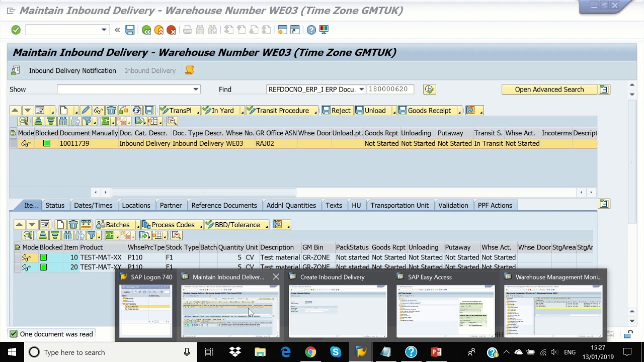
Task: Click the glasses display icon in header toolbar
Action: (x=98, y=111)
